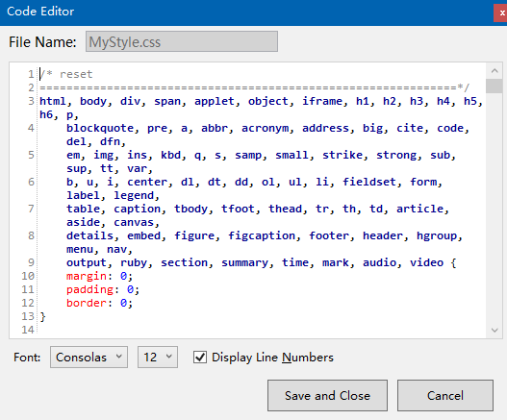The width and height of the screenshot is (507, 420).
Task: Click the 'border' property on line 12
Action: point(87,303)
